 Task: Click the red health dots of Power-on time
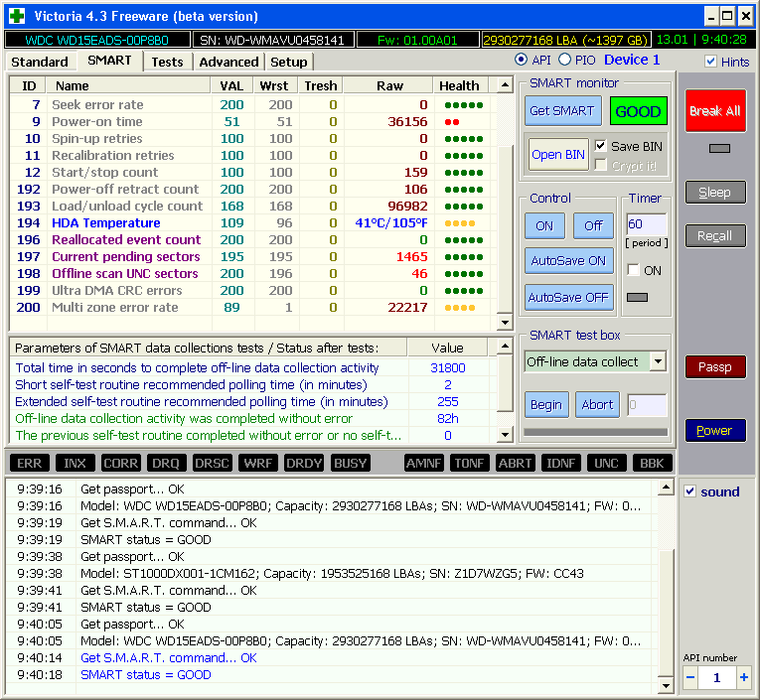(452, 121)
